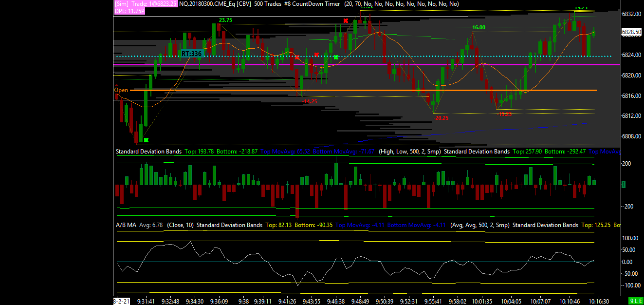The image size is (644, 305).
Task: Click the Bottom: -218.87 study value
Action: (x=238, y=152)
